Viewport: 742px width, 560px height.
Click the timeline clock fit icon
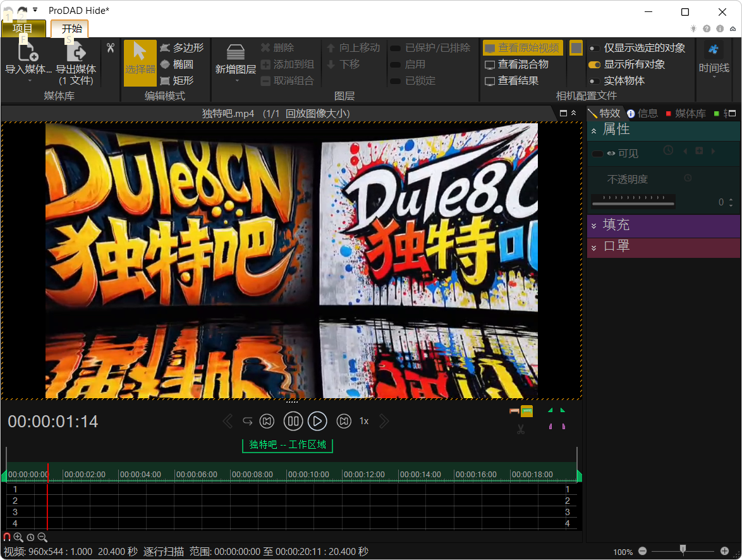[x=31, y=538]
